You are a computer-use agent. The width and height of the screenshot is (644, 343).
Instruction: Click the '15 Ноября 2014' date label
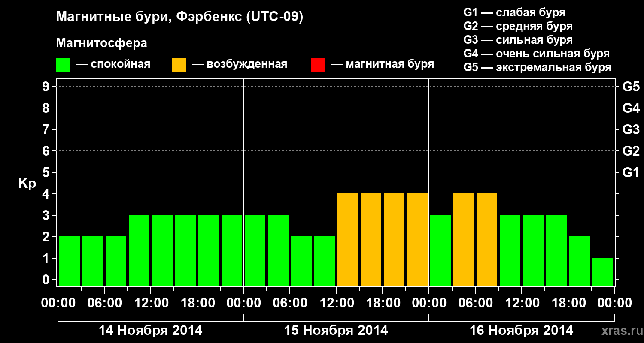(x=336, y=331)
